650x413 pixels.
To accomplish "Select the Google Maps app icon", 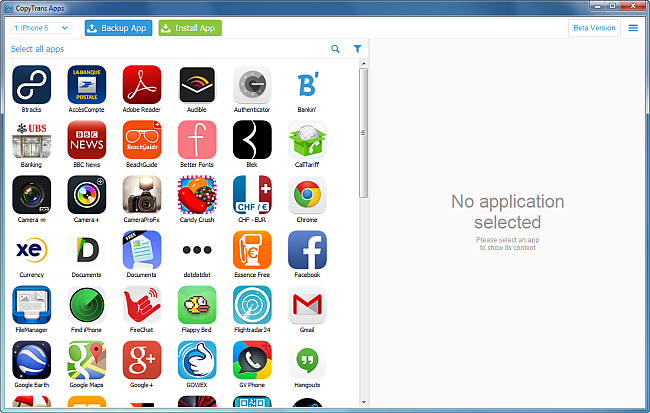I will (87, 360).
